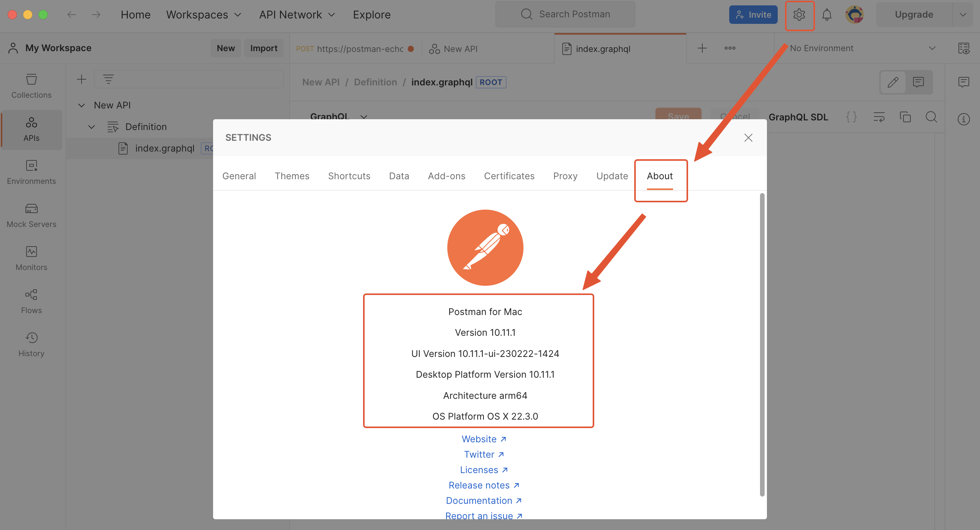Open the Collections sidebar section
980x530 pixels.
[31, 86]
